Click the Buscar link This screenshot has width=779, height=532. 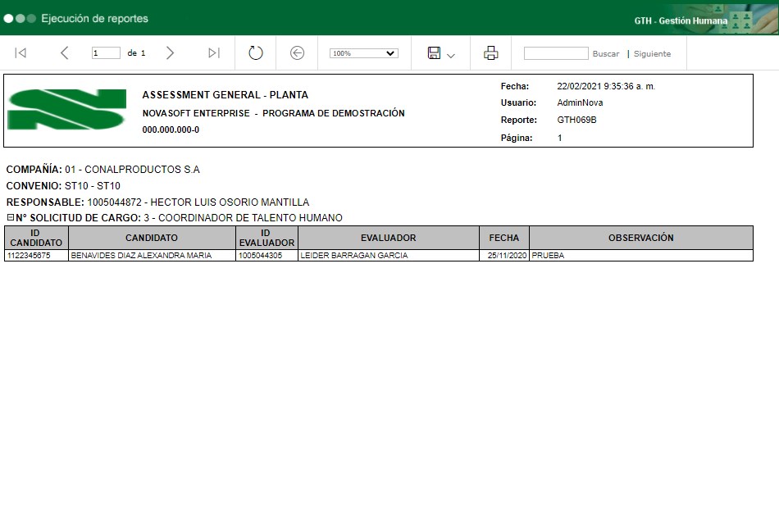pyautogui.click(x=606, y=54)
